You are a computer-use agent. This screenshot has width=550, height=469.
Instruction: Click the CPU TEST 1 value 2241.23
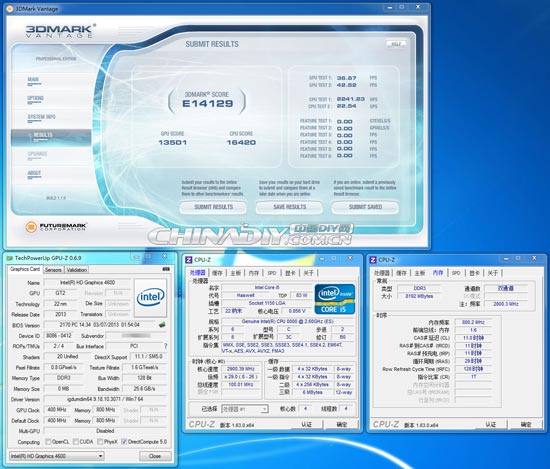pyautogui.click(x=351, y=99)
